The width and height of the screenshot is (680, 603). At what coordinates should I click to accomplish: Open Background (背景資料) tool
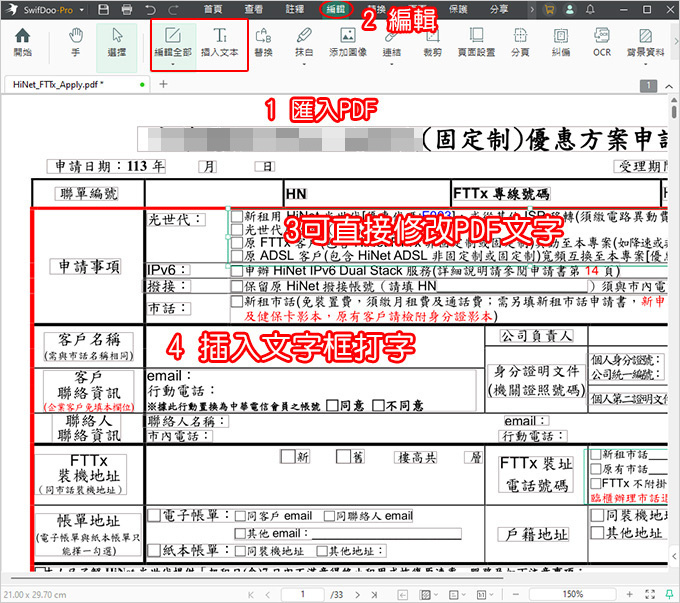[x=645, y=42]
